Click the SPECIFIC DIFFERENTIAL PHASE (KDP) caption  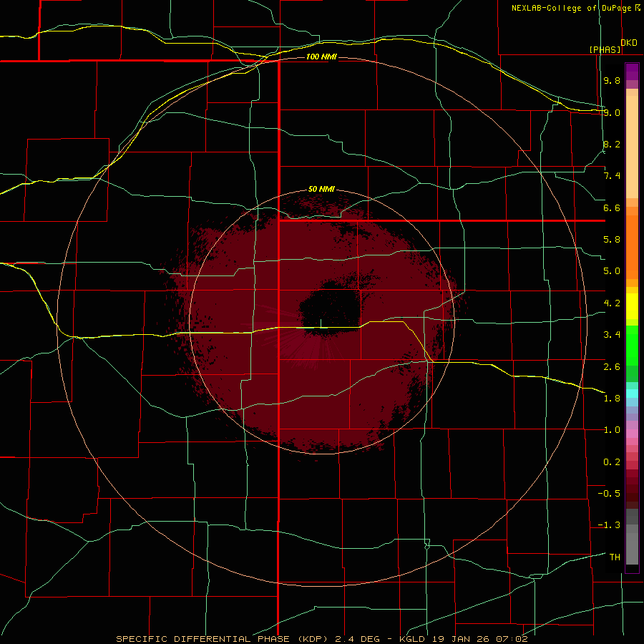click(223, 639)
